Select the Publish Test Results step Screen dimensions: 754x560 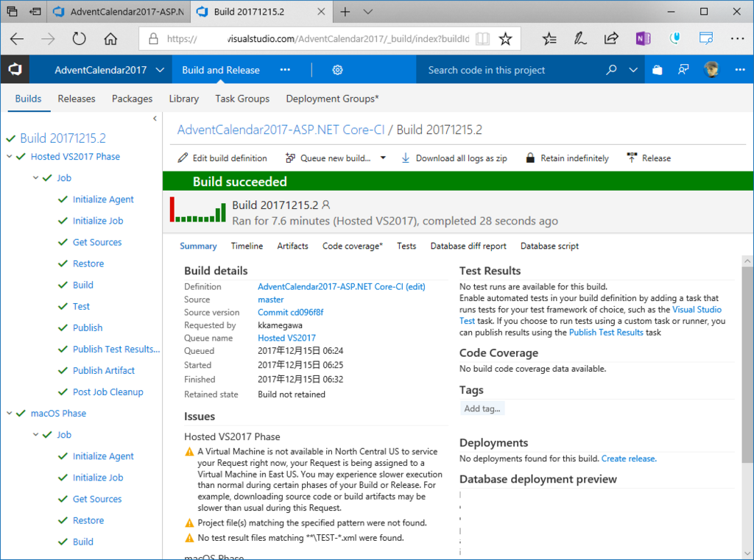tap(116, 350)
